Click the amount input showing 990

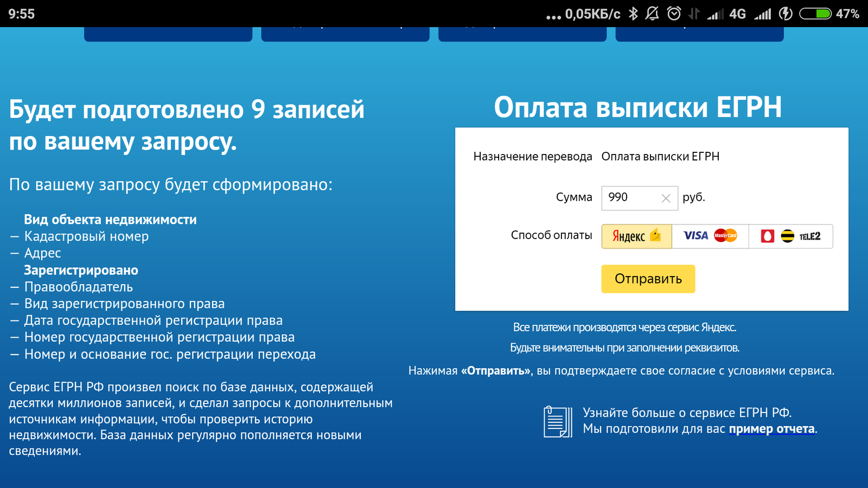coord(640,198)
